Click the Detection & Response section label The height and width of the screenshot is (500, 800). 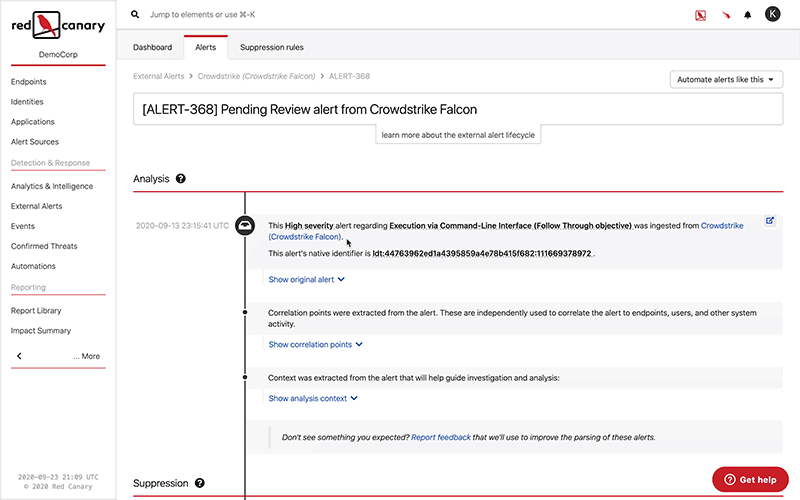(51, 163)
